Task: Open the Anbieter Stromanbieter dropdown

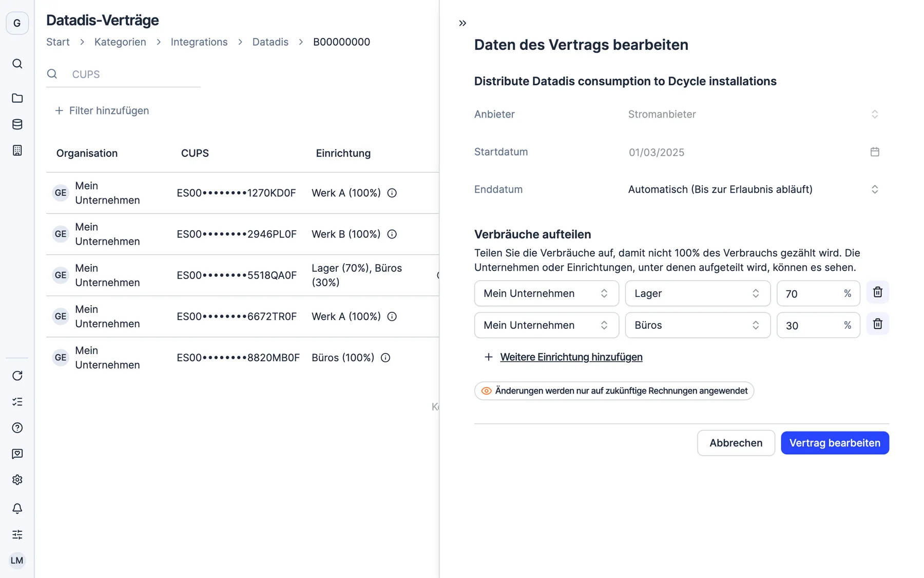Action: 754,114
